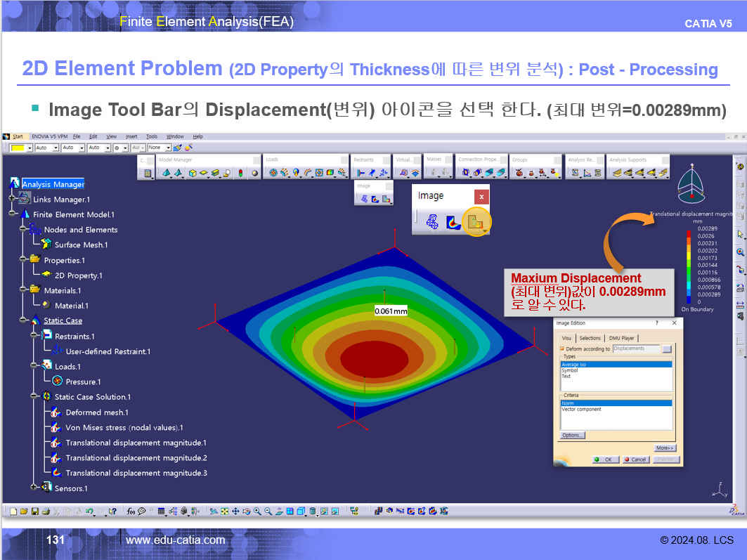Viewport: 747px width, 560px height.
Task: Click the Save icon in bottom toolbar
Action: pos(34,512)
